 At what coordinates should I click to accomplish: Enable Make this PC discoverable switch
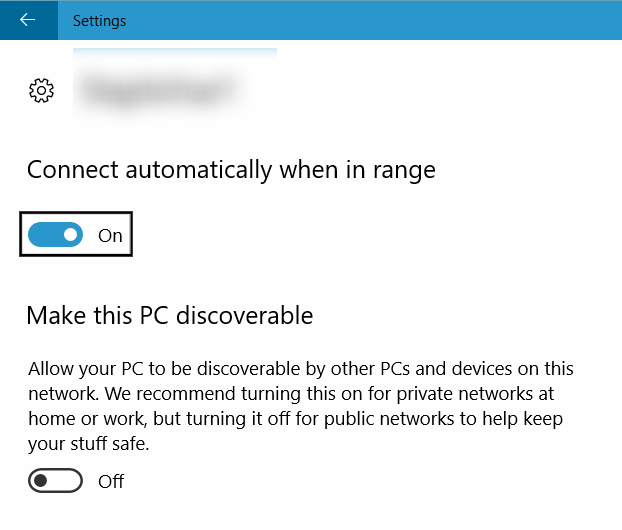pos(56,481)
